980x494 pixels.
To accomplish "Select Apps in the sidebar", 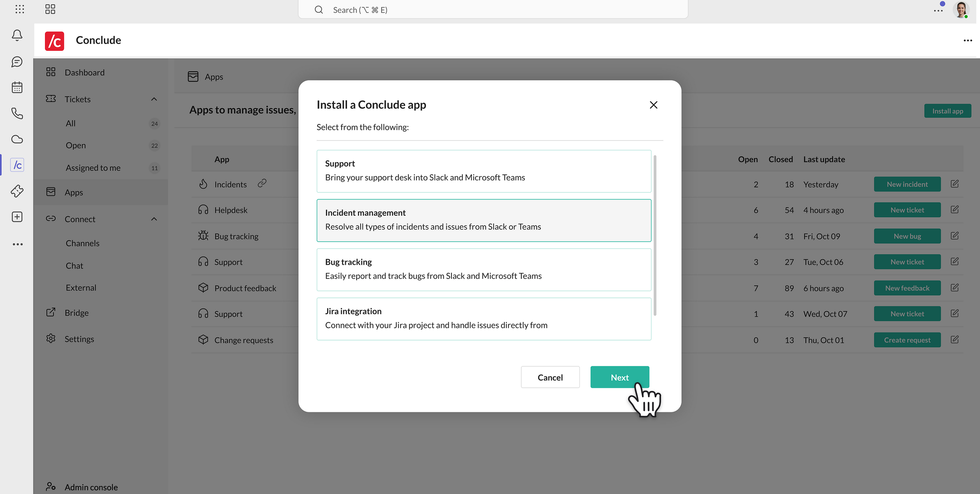I will 101,192.
